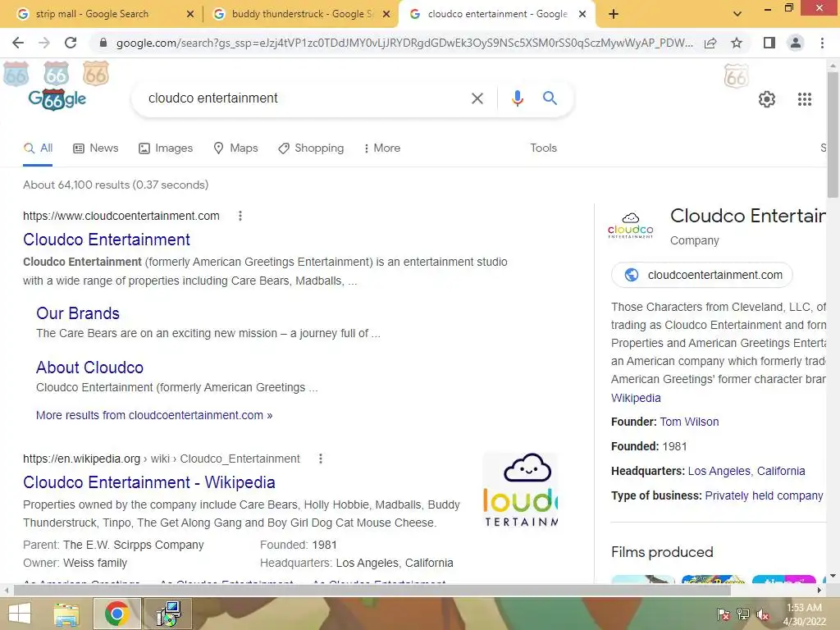
Task: Close the strip mall tab
Action: tap(189, 14)
